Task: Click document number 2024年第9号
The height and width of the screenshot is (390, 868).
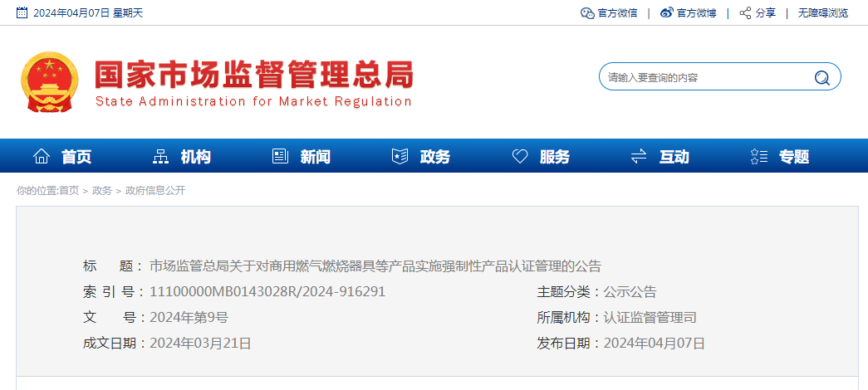Action: coord(189,318)
